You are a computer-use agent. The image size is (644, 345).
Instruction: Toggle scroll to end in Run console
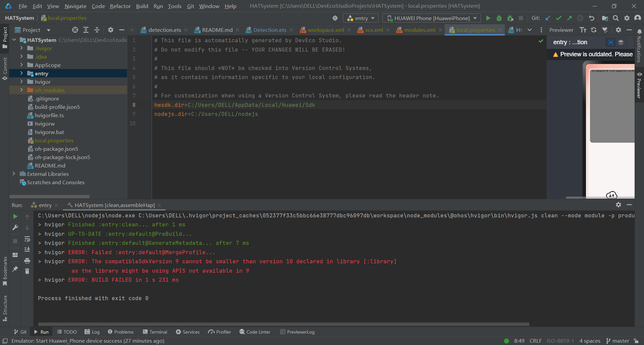[x=27, y=250]
